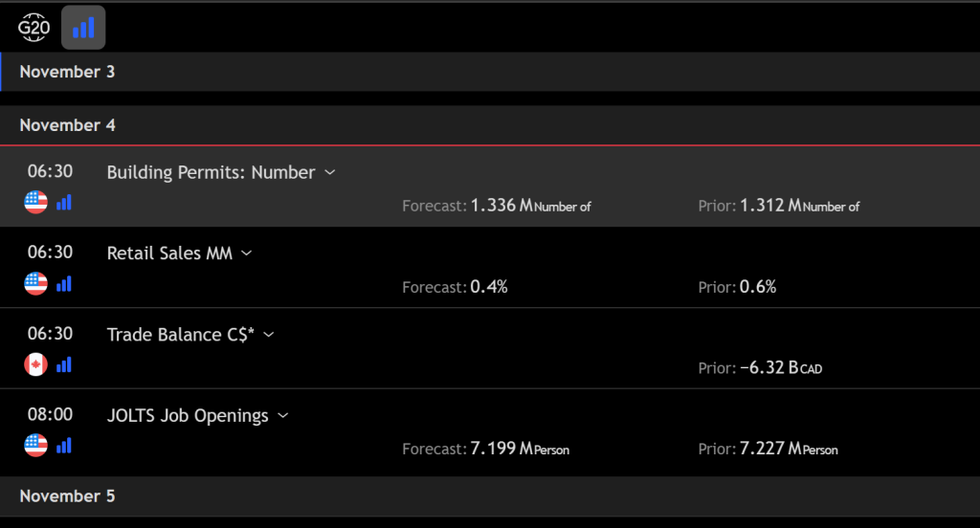Viewport: 980px width, 528px height.
Task: Click the G20 countries filter icon
Action: click(x=33, y=28)
